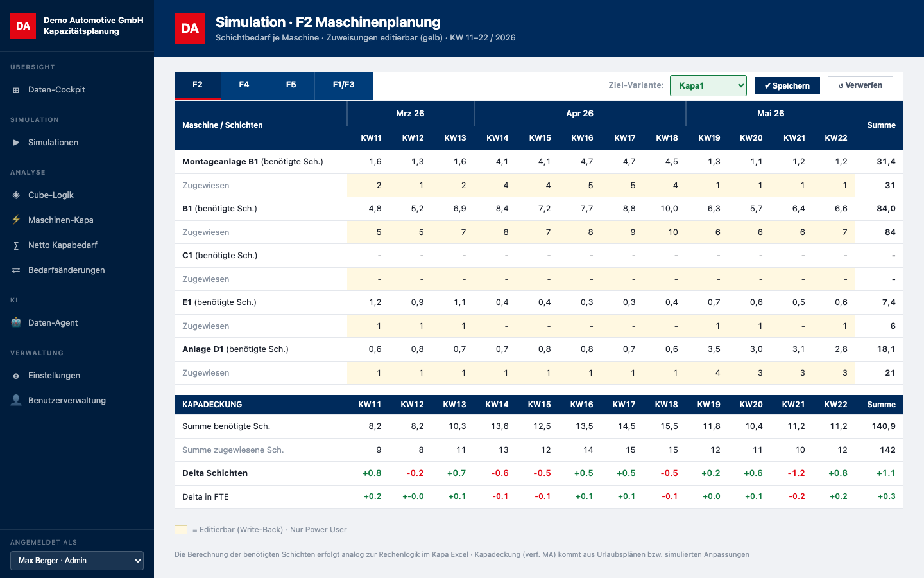Edit C1 Zugewiesen cell KW14
This screenshot has height=578, width=924.
495,279
